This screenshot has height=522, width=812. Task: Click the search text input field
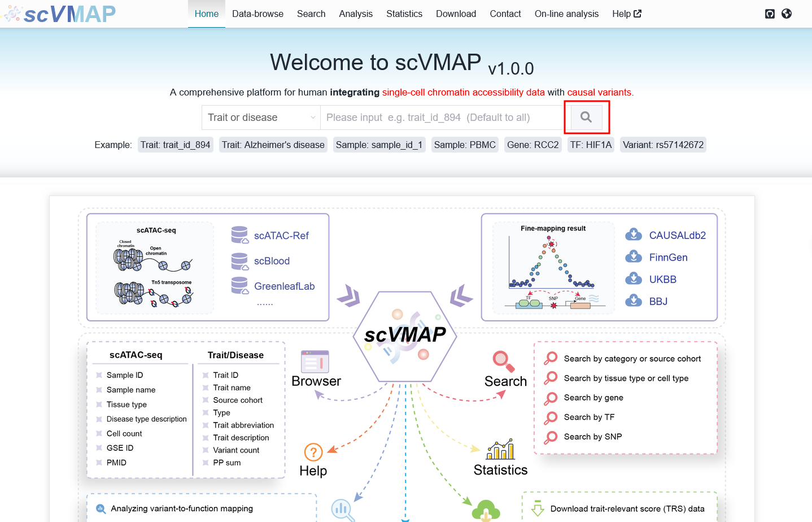[x=442, y=118]
